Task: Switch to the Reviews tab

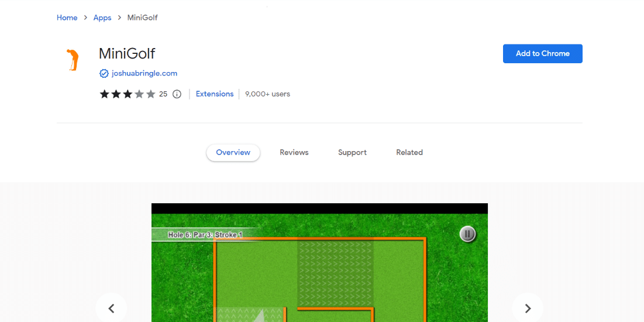Action: tap(294, 153)
